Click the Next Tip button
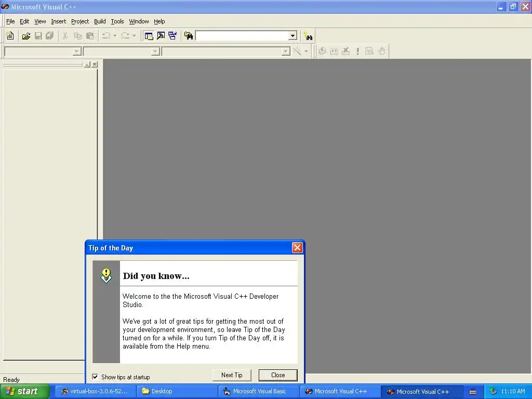Screen dimensions: 532x399 [232, 375]
